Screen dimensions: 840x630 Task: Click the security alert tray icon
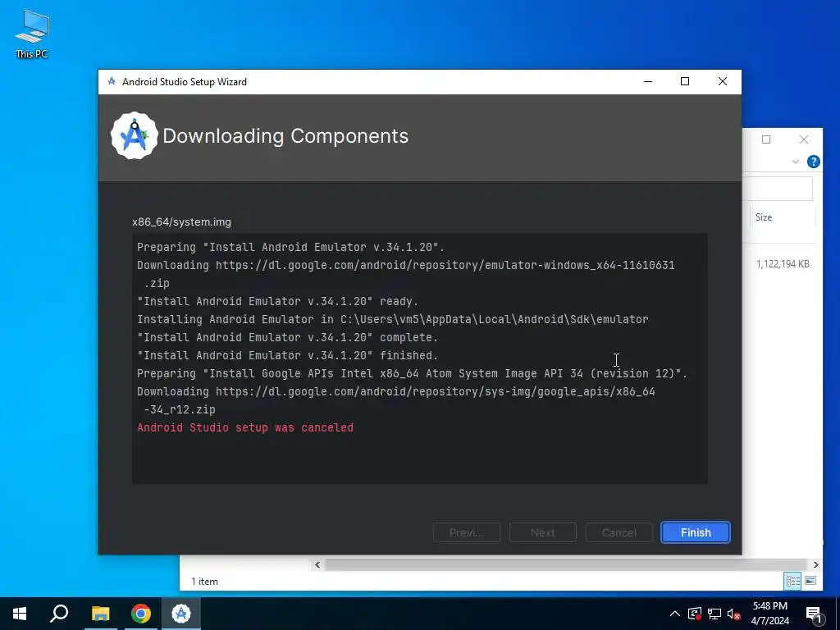click(x=695, y=614)
